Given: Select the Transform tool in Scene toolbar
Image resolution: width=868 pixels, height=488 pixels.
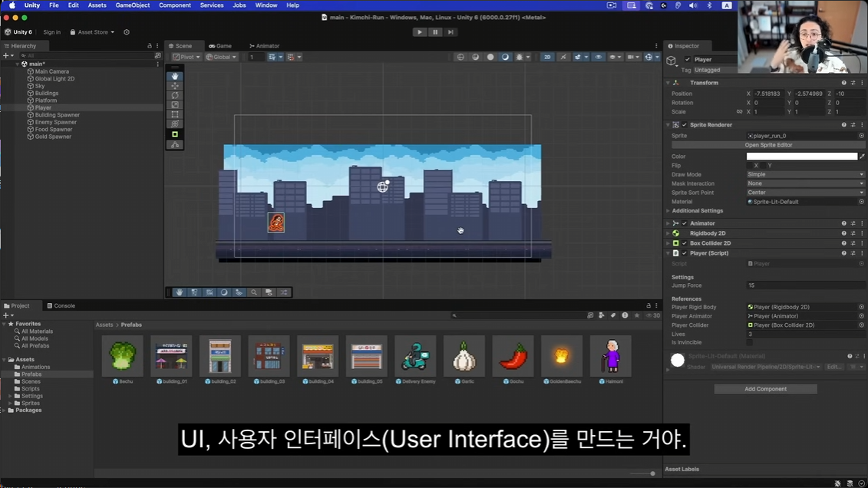Looking at the screenshot, I should pyautogui.click(x=175, y=124).
